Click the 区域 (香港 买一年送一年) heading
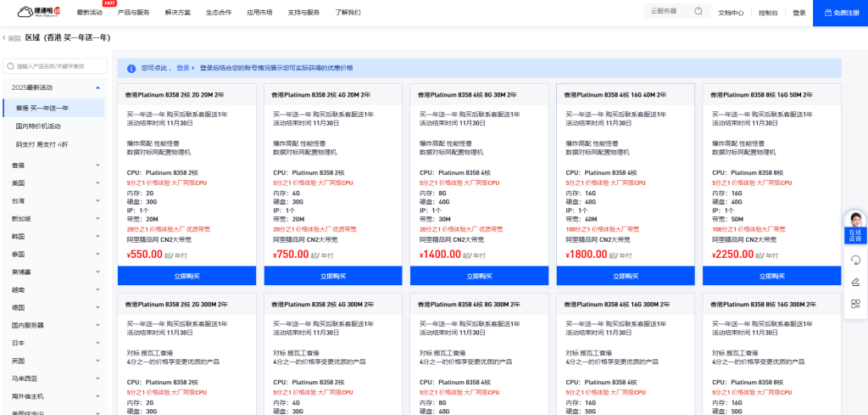The height and width of the screenshot is (415, 868). [68, 37]
